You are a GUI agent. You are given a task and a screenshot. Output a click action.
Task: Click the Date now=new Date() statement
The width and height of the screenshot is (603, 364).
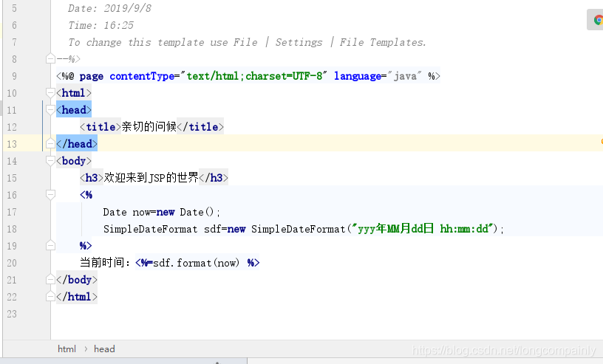click(x=162, y=212)
